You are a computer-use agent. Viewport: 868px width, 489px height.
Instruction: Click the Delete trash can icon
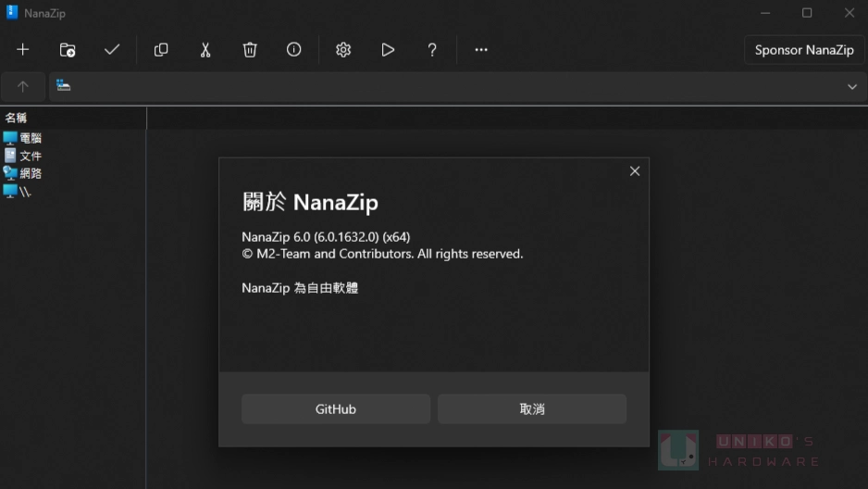click(250, 50)
